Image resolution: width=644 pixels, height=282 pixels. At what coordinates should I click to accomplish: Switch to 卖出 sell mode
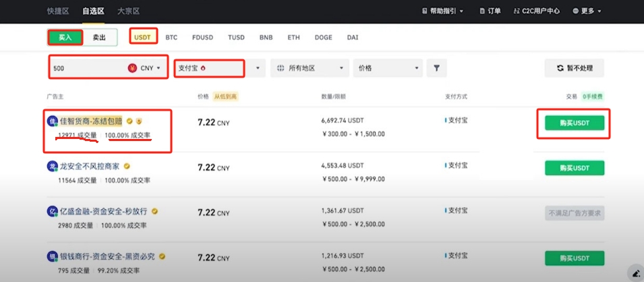99,37
